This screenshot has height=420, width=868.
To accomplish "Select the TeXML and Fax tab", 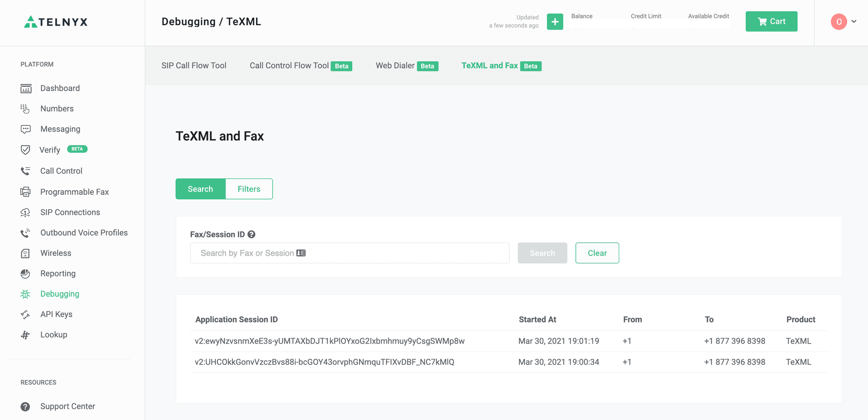I will click(501, 66).
